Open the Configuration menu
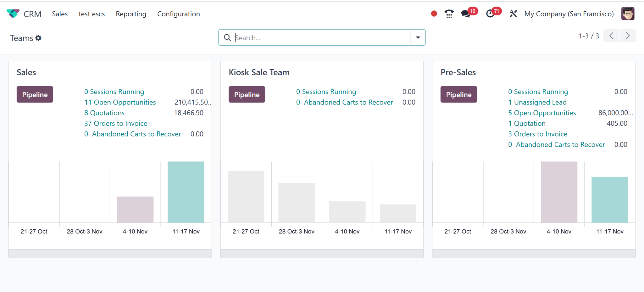Viewport: 644px width, 292px height. (179, 14)
